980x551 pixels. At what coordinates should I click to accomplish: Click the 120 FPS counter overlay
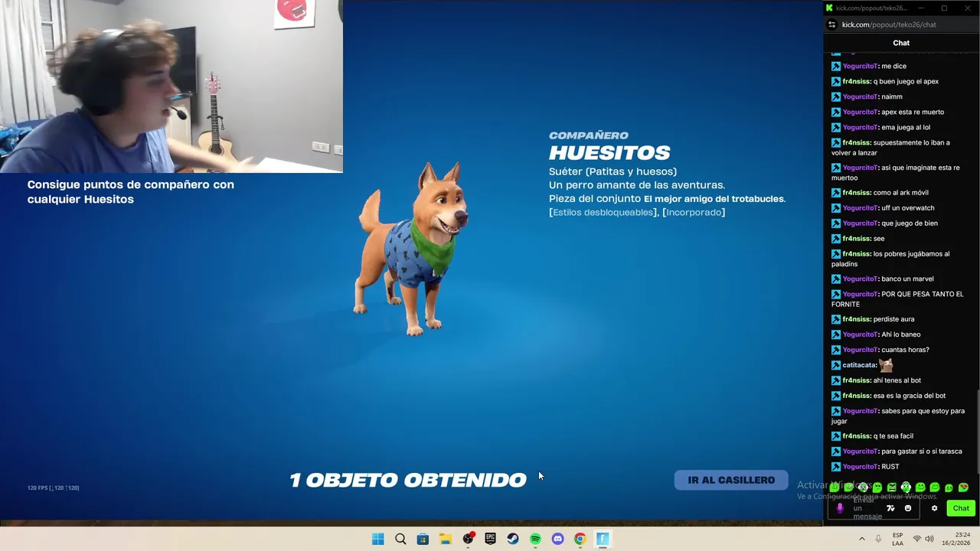point(53,487)
